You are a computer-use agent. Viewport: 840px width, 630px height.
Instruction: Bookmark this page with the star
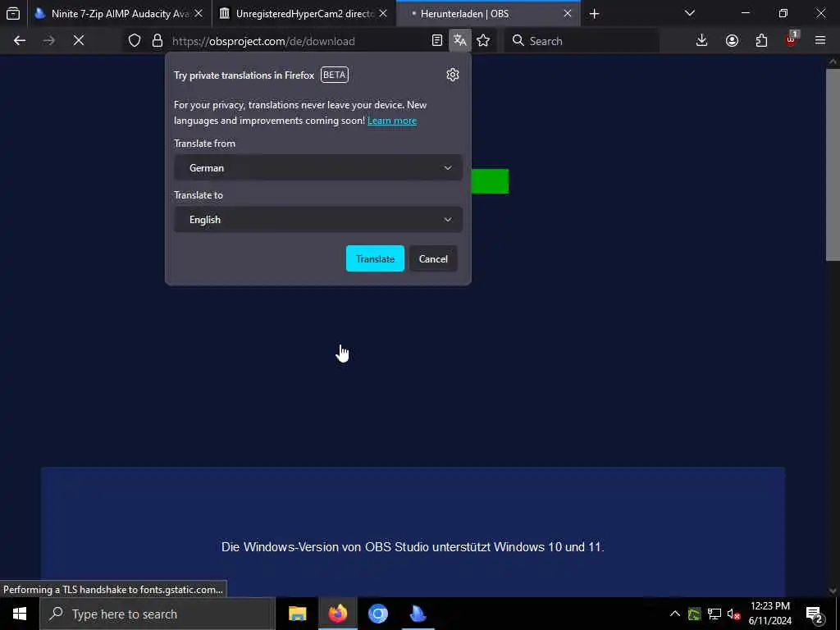point(483,41)
